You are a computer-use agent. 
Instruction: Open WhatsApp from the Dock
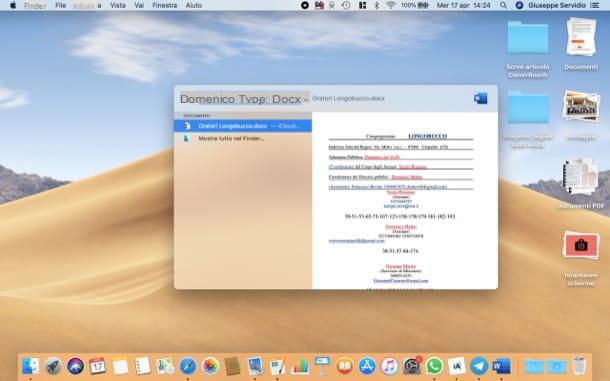point(434,366)
